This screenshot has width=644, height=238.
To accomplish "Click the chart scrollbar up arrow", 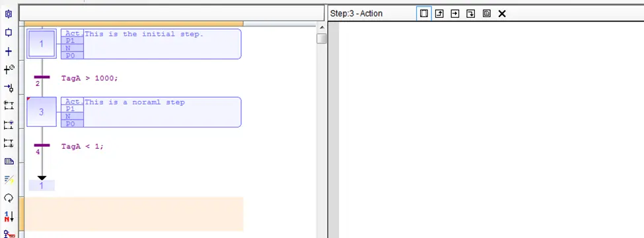I will [x=322, y=28].
